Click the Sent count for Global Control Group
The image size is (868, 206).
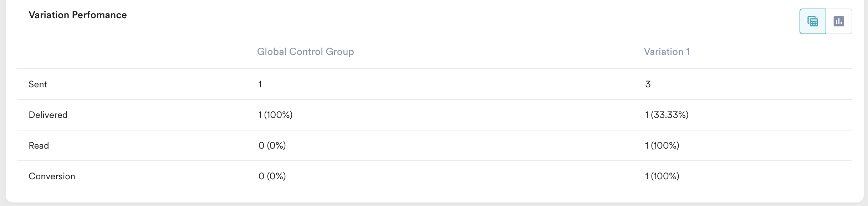pos(260,84)
